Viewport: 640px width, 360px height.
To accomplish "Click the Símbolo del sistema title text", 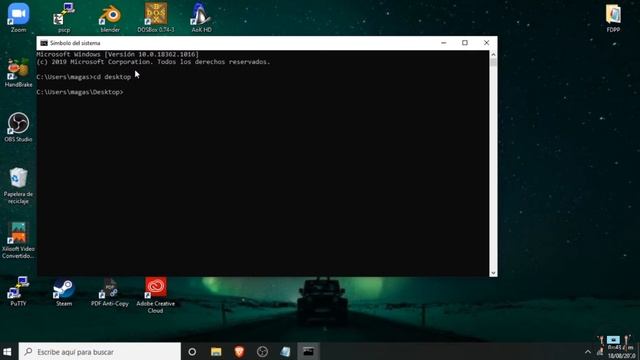I will pos(75,43).
